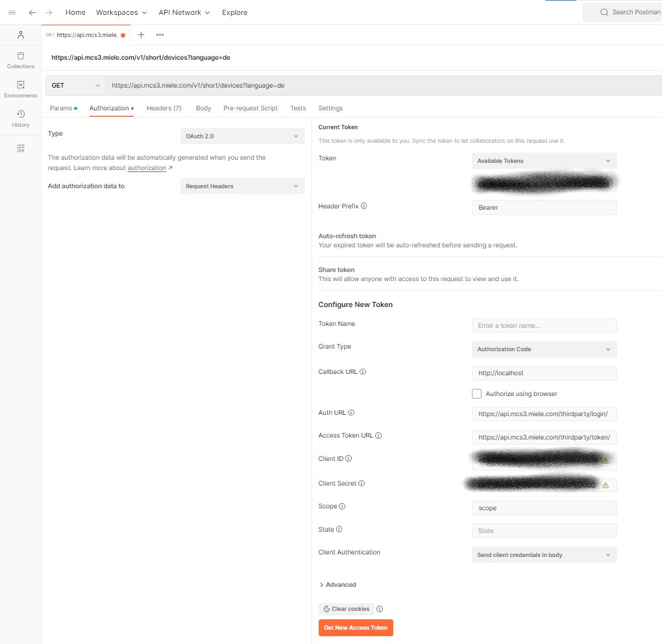Show Scope info icon

[342, 506]
